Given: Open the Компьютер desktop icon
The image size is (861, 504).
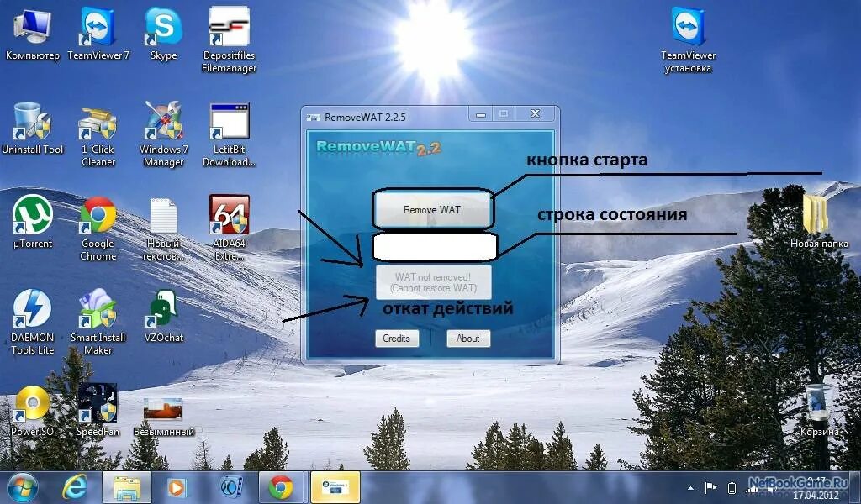Looking at the screenshot, I should coord(33,34).
